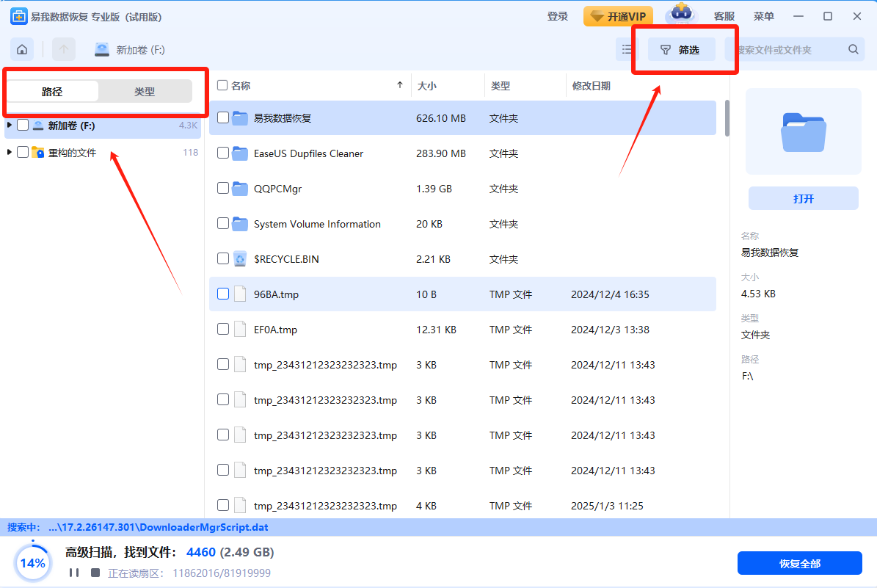
Task: Click the 恢复全部 button
Action: [x=799, y=563]
